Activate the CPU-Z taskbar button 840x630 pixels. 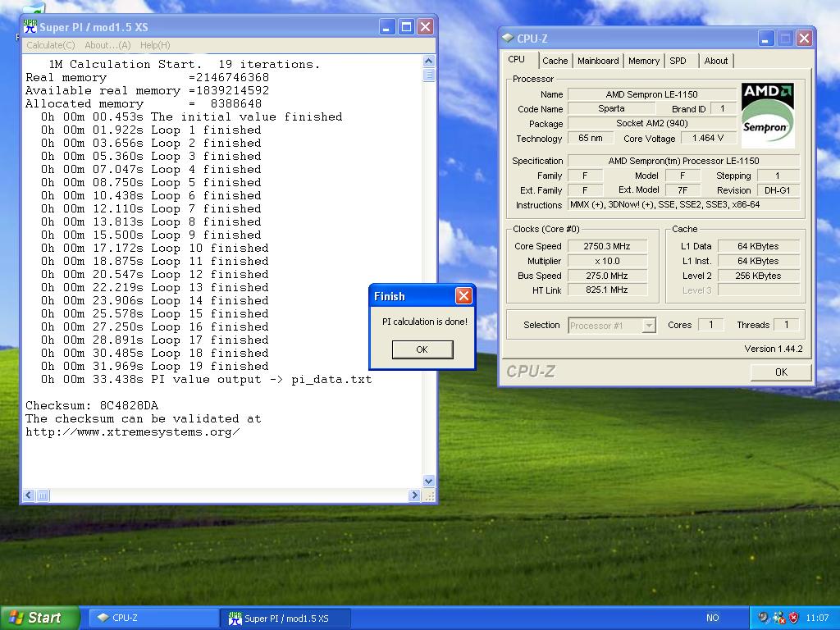click(x=153, y=618)
